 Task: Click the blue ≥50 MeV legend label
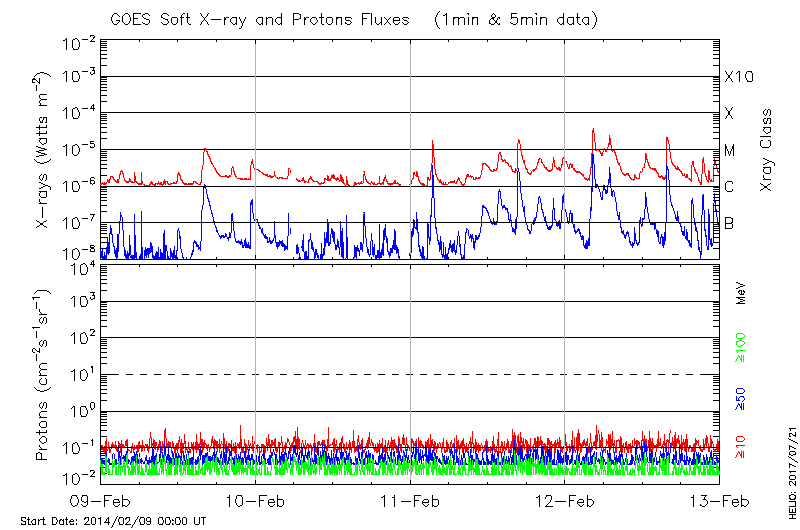pos(741,397)
